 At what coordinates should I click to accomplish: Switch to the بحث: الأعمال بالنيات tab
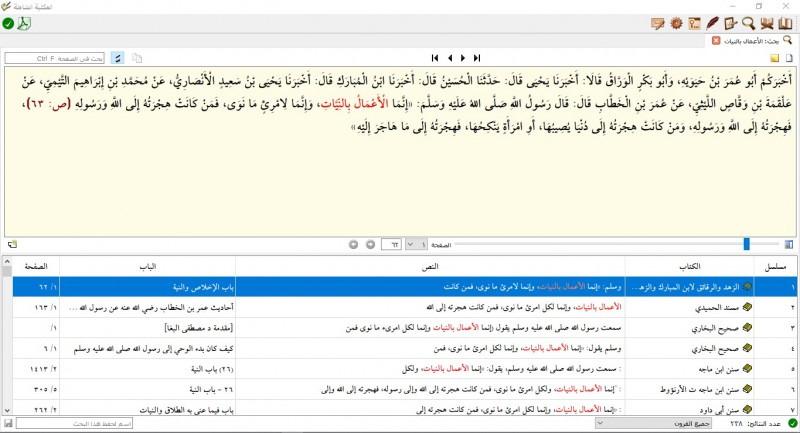(752, 41)
